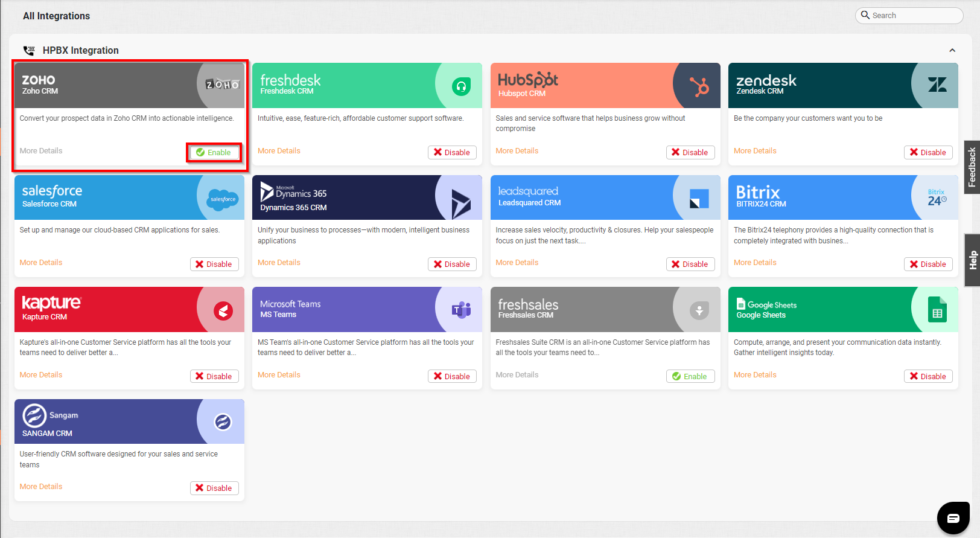
Task: Disable the Dynamics 365 CRM integration
Action: pos(452,264)
